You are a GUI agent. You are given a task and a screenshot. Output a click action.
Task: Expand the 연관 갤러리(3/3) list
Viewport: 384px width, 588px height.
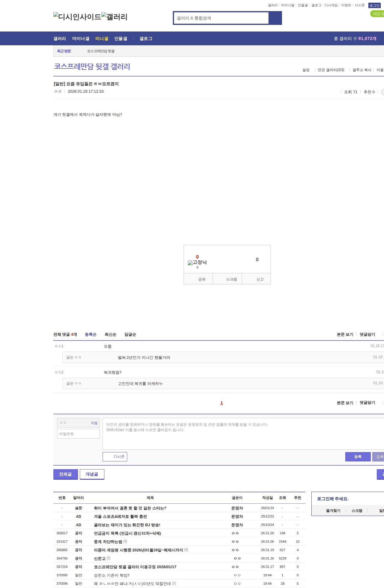click(x=331, y=70)
